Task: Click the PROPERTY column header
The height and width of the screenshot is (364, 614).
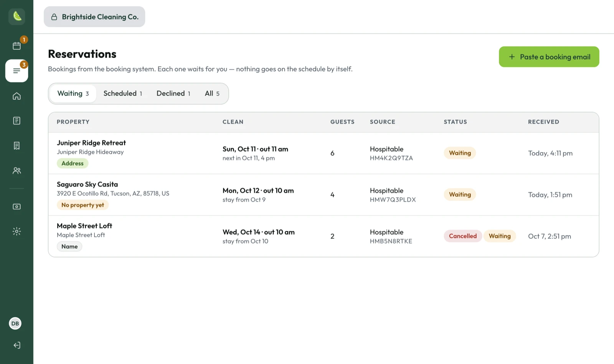Action: click(73, 122)
